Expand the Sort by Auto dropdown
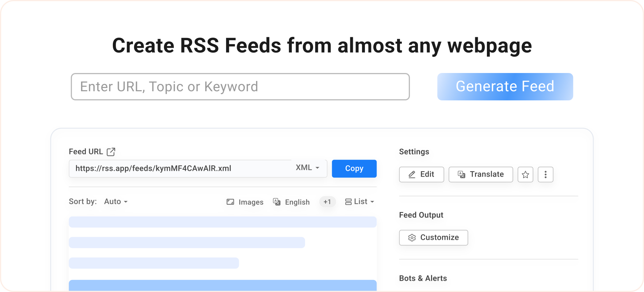The width and height of the screenshot is (644, 292). [x=115, y=201]
